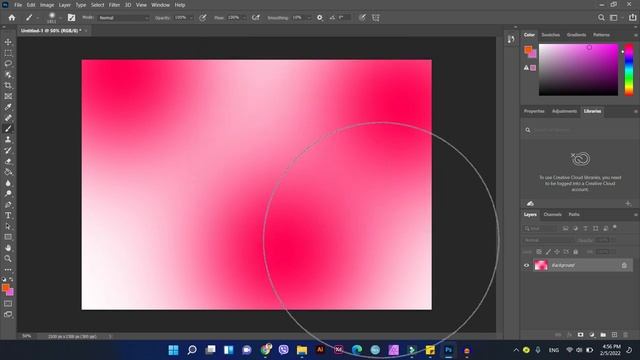Create a new layer icon

615,335
